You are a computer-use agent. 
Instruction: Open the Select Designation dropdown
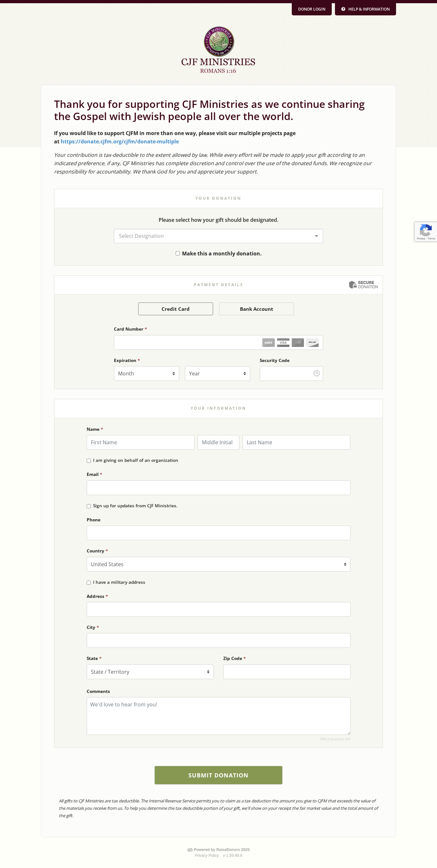218,236
